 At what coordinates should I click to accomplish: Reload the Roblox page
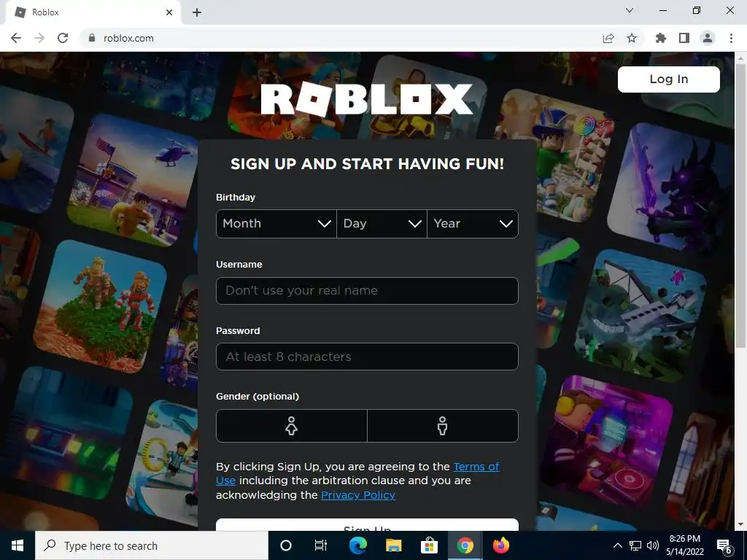[x=63, y=38]
